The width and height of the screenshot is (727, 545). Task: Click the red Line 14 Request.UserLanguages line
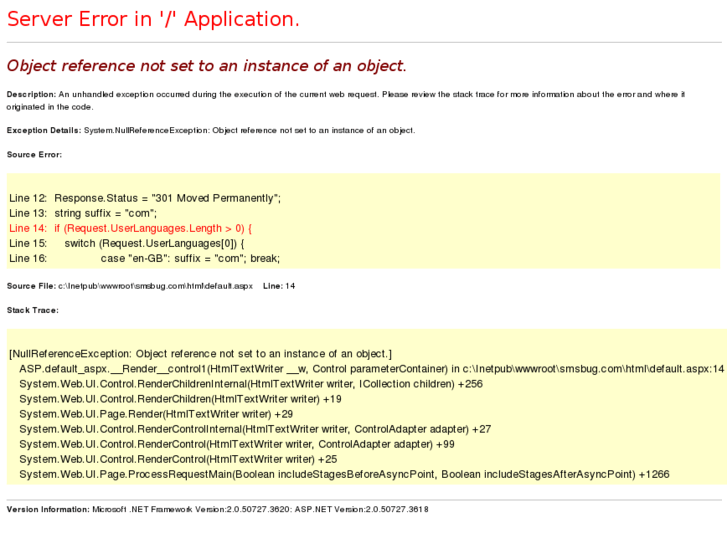(130, 228)
